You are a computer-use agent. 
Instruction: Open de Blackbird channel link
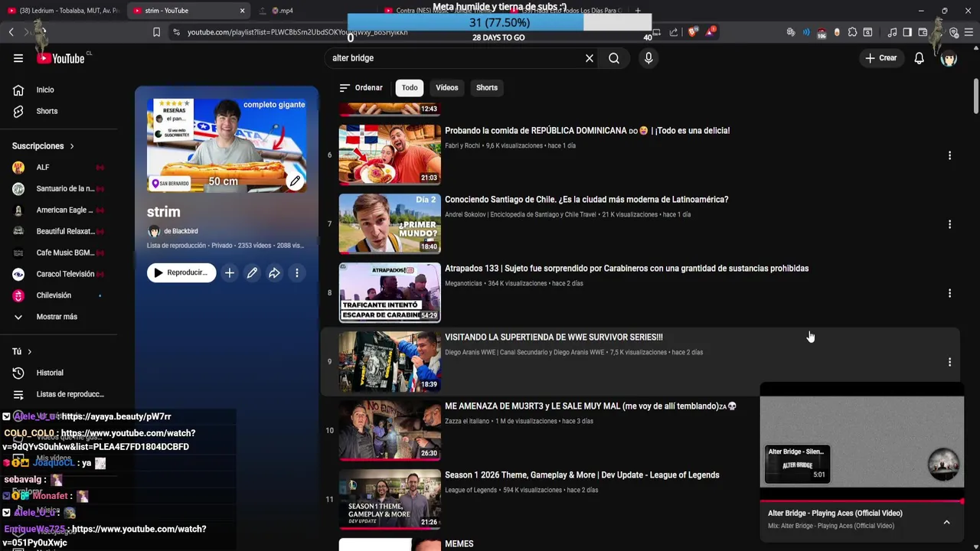(x=181, y=231)
